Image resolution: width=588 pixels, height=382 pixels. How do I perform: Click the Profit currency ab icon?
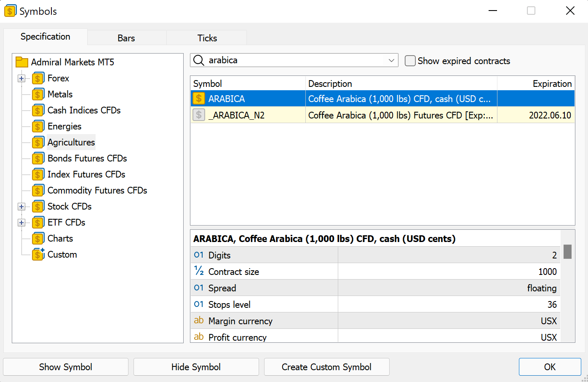coord(199,336)
